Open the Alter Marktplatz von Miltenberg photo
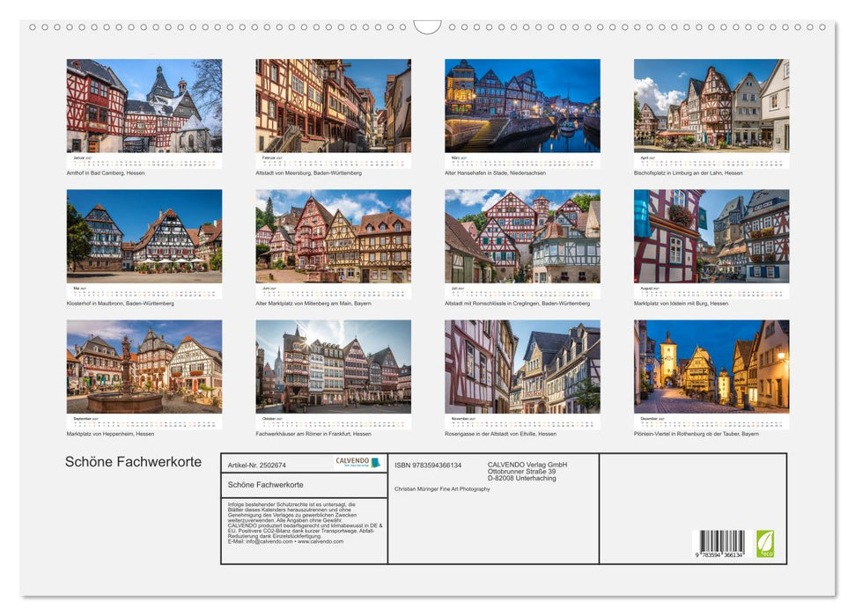The image size is (855, 616). 333,236
